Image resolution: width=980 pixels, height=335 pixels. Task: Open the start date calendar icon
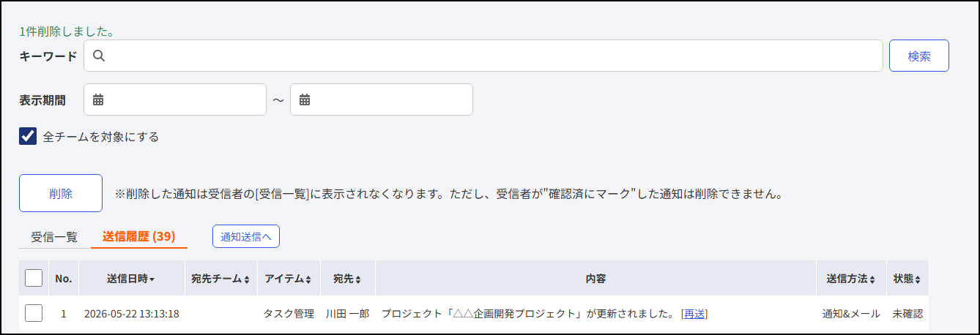point(98,99)
